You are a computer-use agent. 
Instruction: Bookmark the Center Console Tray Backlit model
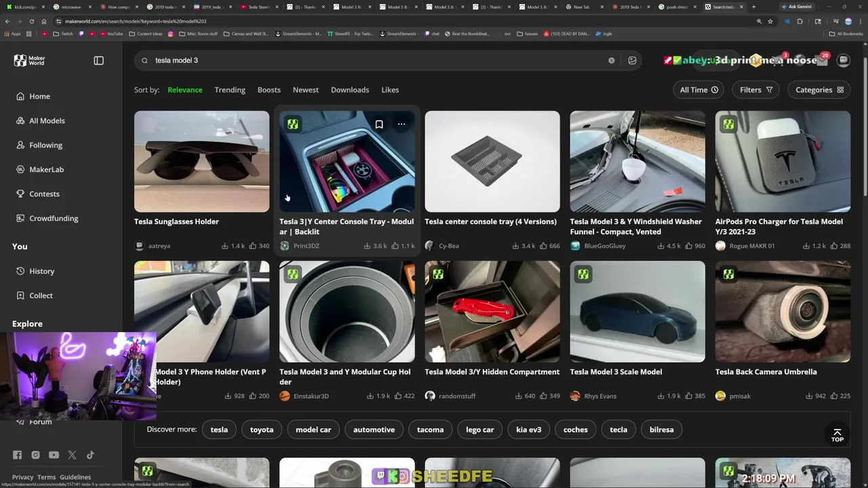379,124
